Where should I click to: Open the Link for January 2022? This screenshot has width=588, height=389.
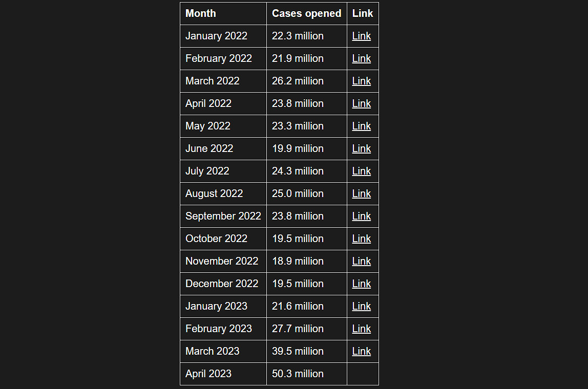(x=361, y=36)
